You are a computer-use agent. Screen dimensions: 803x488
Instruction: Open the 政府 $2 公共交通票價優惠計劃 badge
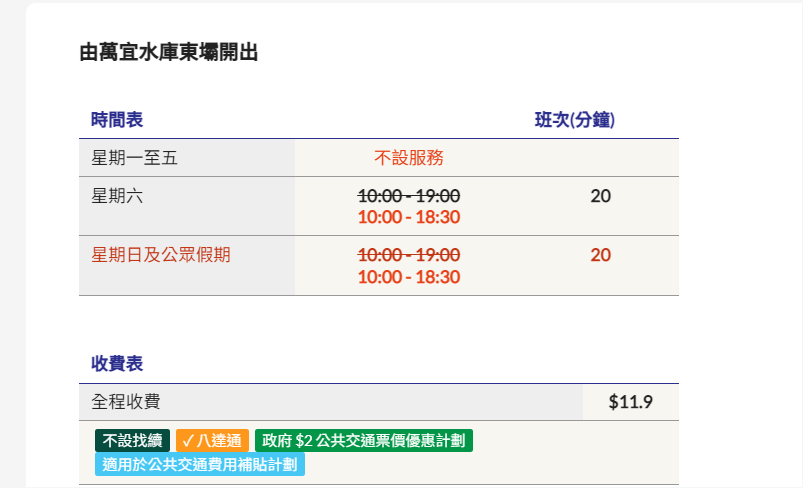pyautogui.click(x=363, y=441)
